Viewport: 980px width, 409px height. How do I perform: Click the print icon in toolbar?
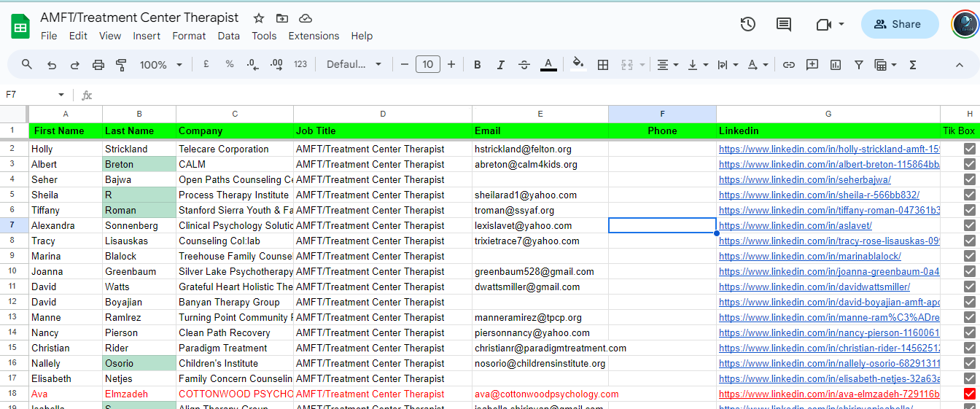click(98, 65)
